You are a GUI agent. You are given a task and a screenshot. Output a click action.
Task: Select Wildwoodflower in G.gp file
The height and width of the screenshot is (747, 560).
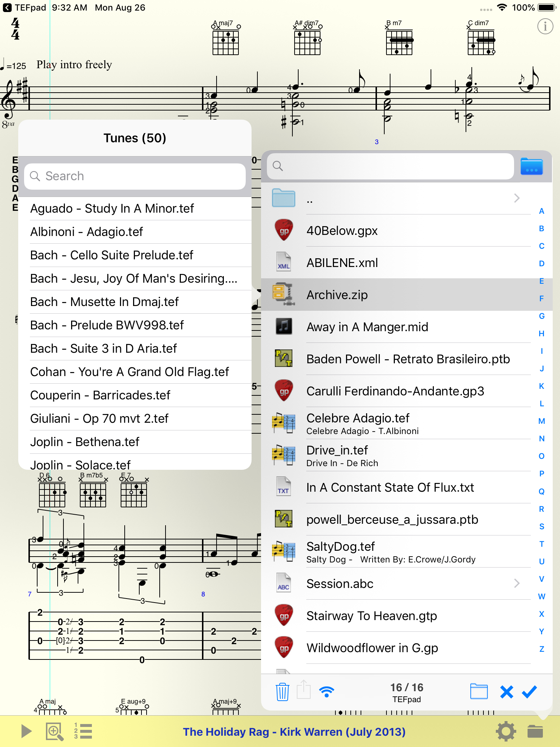tap(396, 648)
